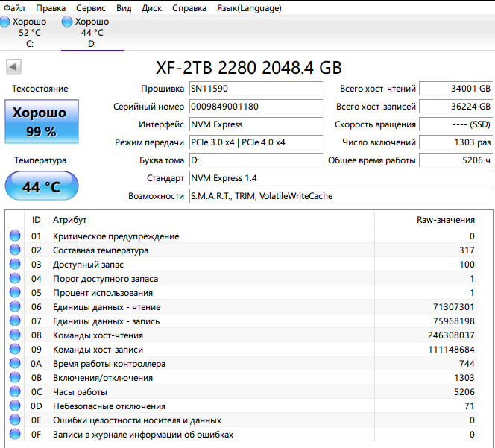Click the ID column header
495x448 pixels.
pos(37,220)
